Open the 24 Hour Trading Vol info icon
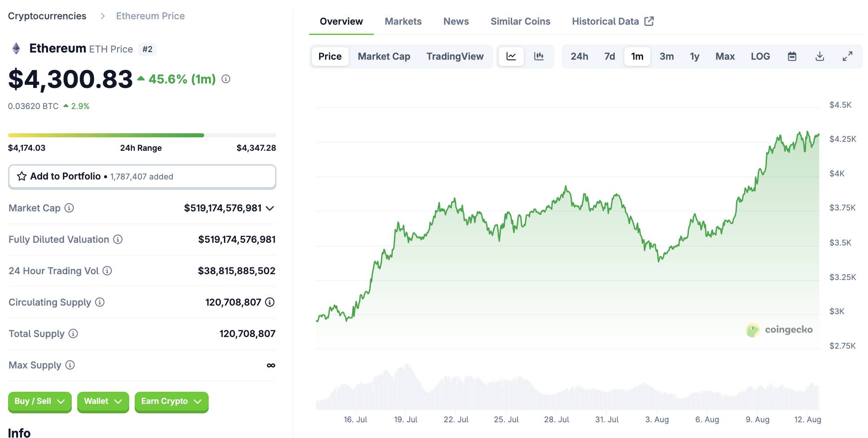Image resolution: width=868 pixels, height=438 pixels. click(107, 271)
